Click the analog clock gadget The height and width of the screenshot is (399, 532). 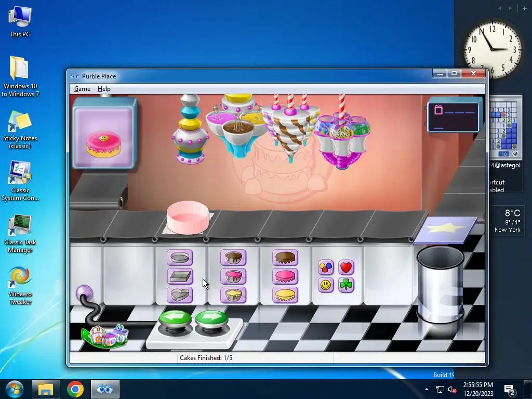pos(493,50)
